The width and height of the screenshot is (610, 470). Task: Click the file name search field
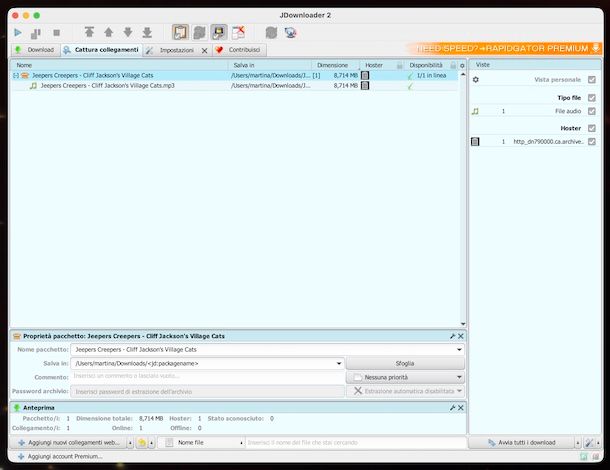coord(356,443)
